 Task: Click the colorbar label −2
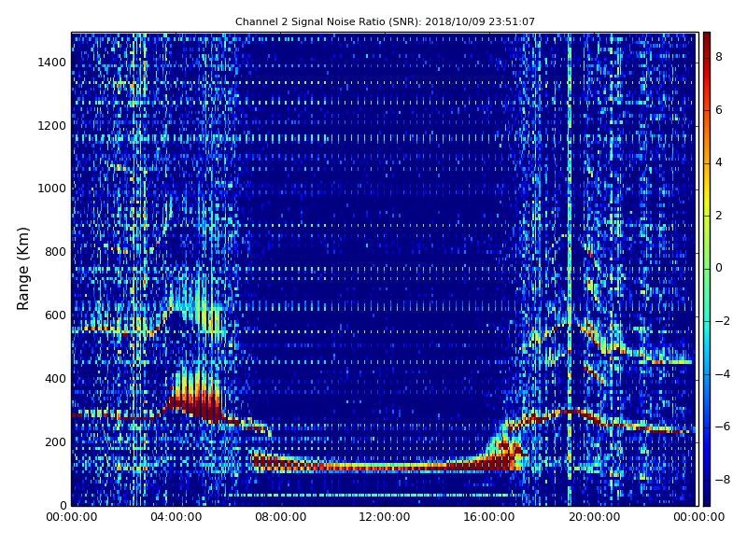pos(723,321)
